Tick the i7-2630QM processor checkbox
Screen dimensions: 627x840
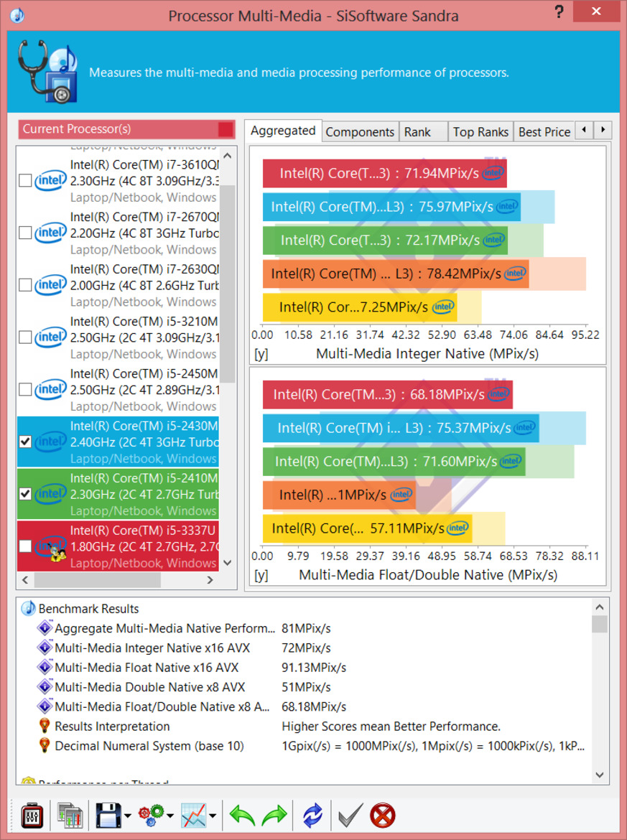[25, 285]
